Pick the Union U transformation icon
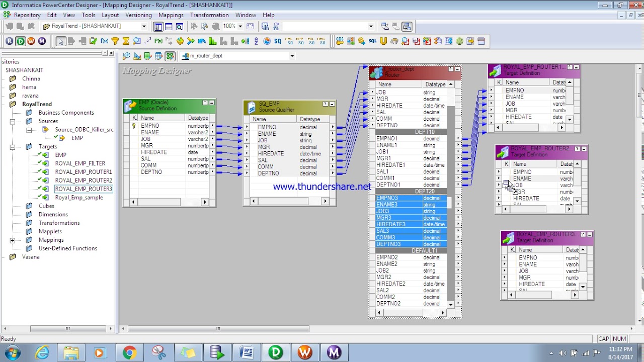The height and width of the screenshot is (362, 644). pos(383,41)
